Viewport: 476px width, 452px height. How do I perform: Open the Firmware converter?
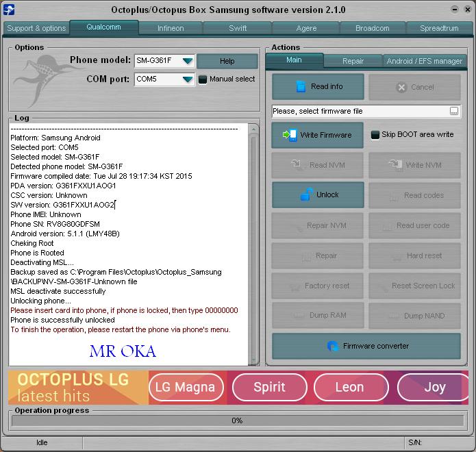(x=366, y=346)
